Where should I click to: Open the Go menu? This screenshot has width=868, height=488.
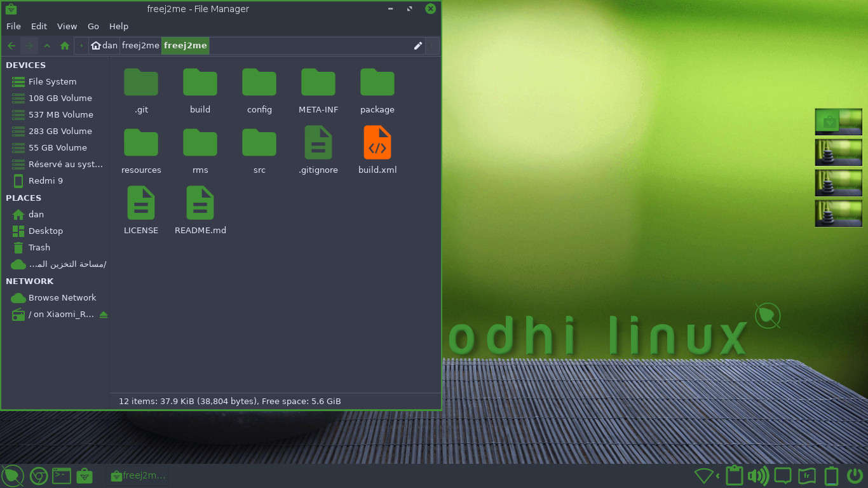tap(93, 26)
